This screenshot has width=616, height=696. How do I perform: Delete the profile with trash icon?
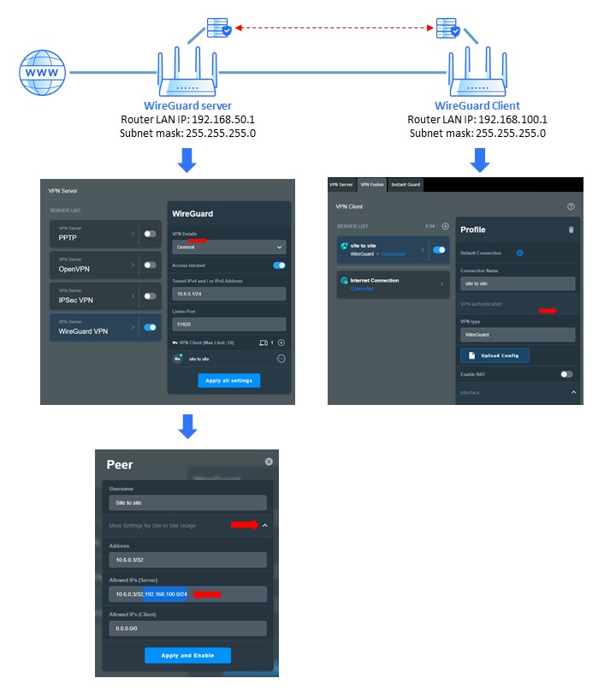click(571, 229)
